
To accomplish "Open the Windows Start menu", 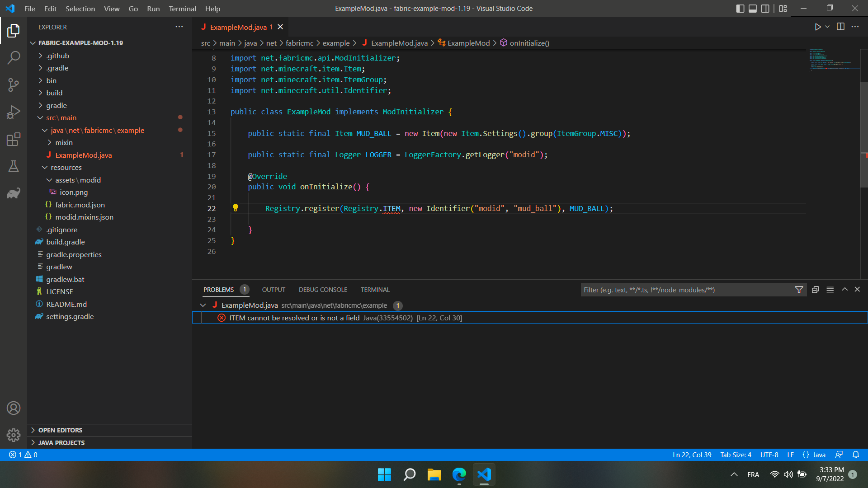I will point(384,474).
